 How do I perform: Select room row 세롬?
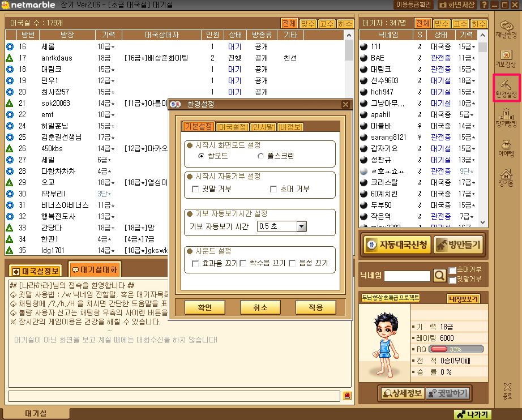click(x=175, y=47)
